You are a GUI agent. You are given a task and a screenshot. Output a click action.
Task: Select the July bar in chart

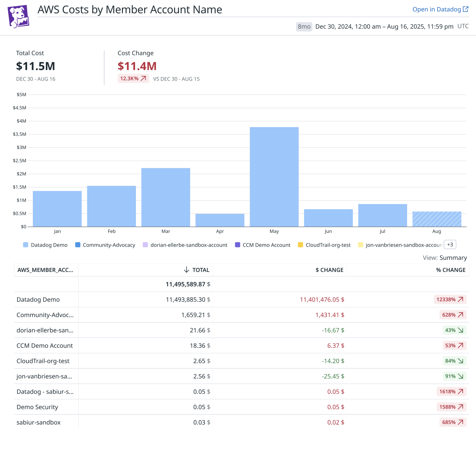point(383,215)
